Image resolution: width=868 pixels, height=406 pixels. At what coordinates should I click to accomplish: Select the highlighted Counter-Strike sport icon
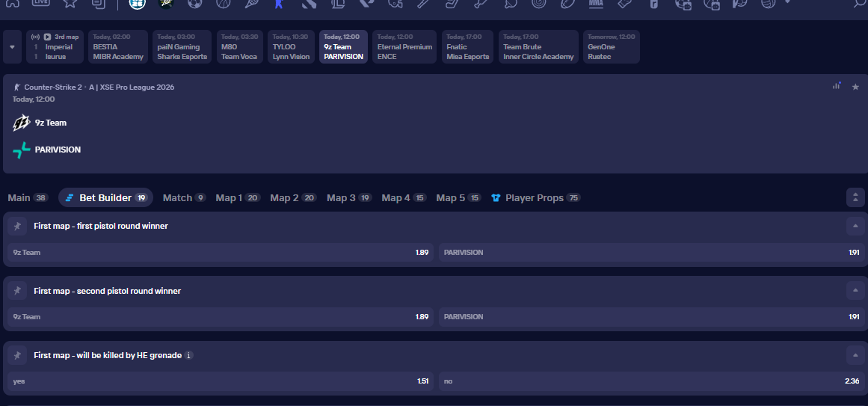(280, 3)
